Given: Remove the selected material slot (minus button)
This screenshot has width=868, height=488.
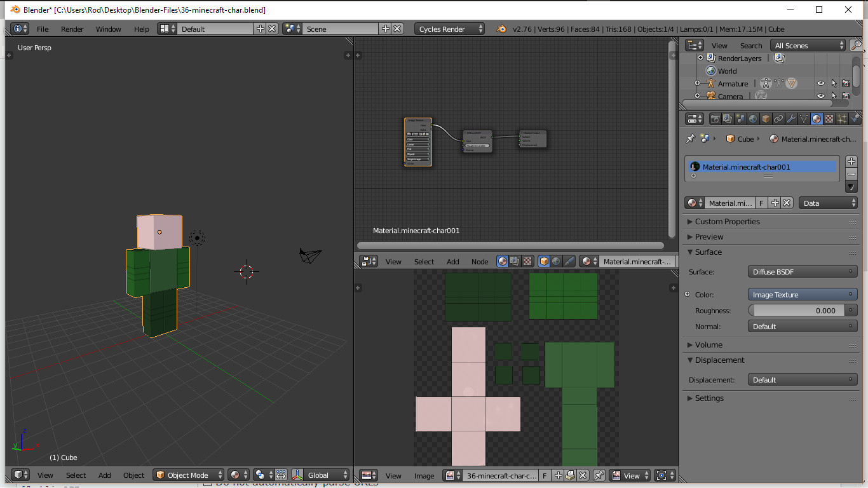Looking at the screenshot, I should (x=851, y=174).
